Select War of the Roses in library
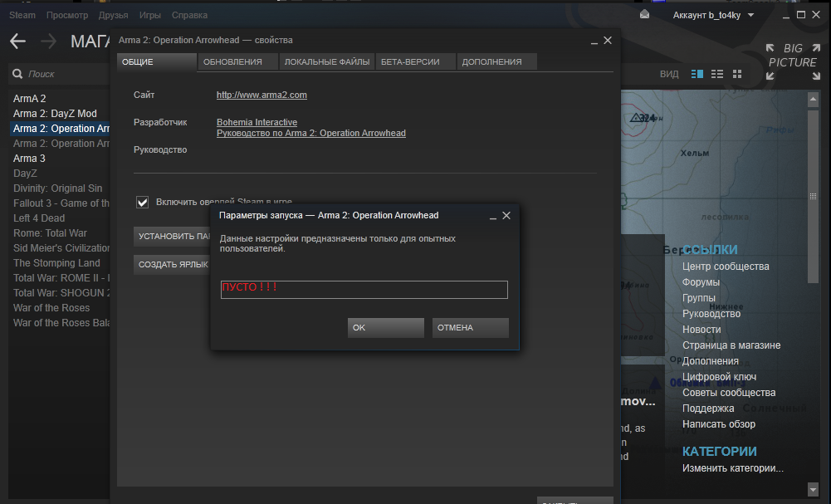Image resolution: width=831 pixels, height=504 pixels. point(51,308)
